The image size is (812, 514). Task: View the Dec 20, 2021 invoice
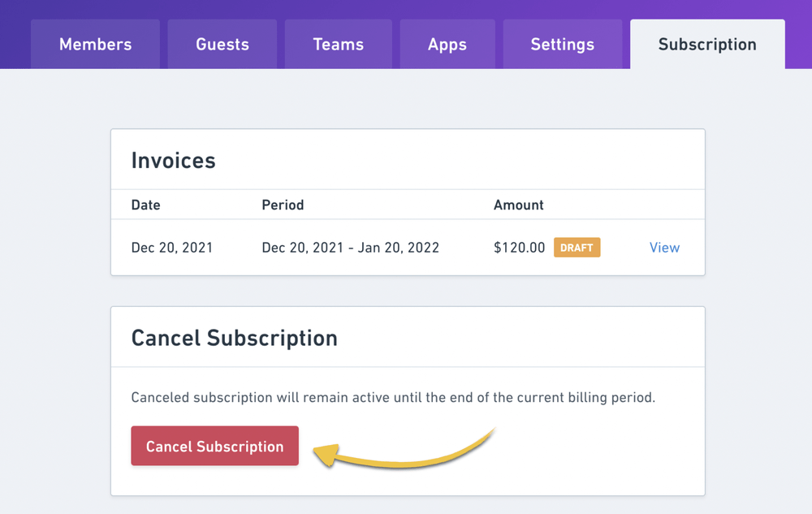(664, 248)
